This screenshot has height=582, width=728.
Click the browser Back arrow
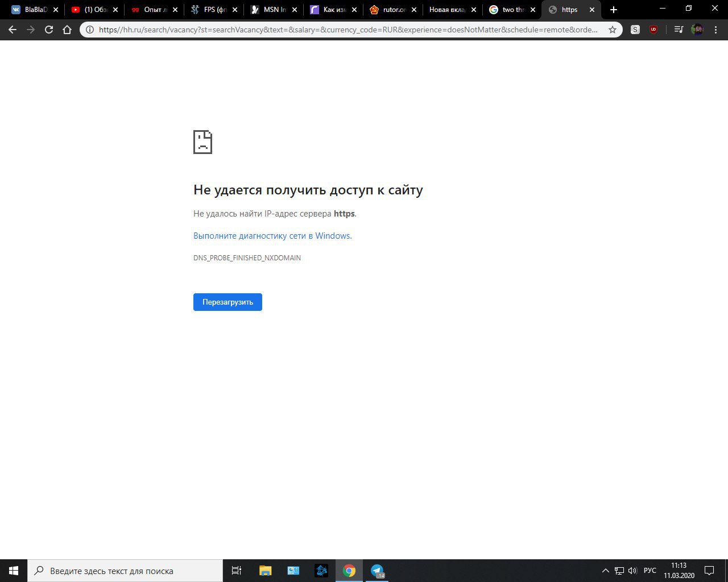(x=13, y=30)
